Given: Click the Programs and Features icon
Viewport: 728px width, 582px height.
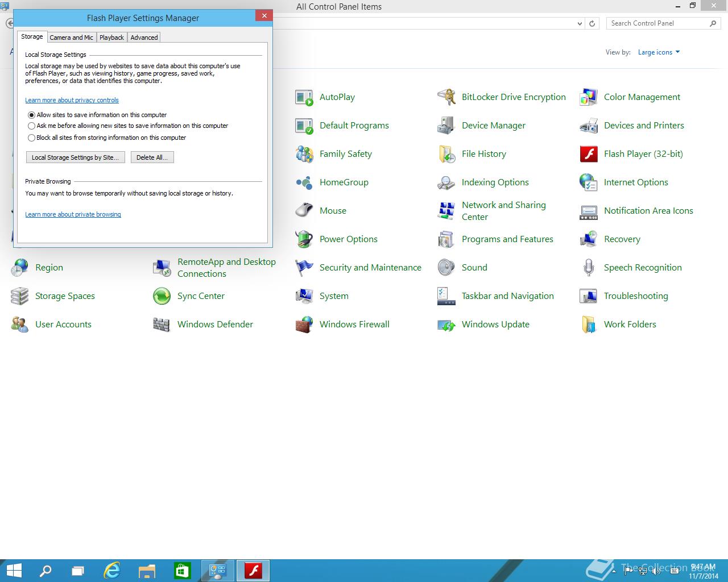Looking at the screenshot, I should click(x=446, y=239).
